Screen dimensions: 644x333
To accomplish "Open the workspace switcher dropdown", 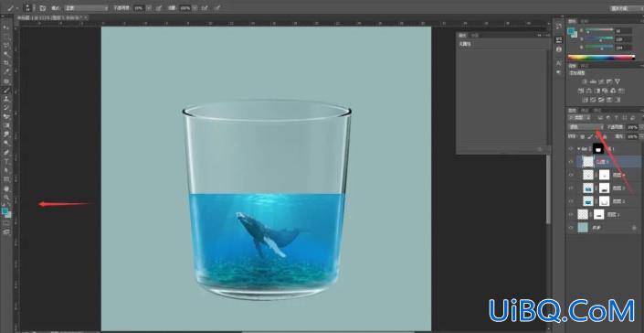I will [626, 8].
